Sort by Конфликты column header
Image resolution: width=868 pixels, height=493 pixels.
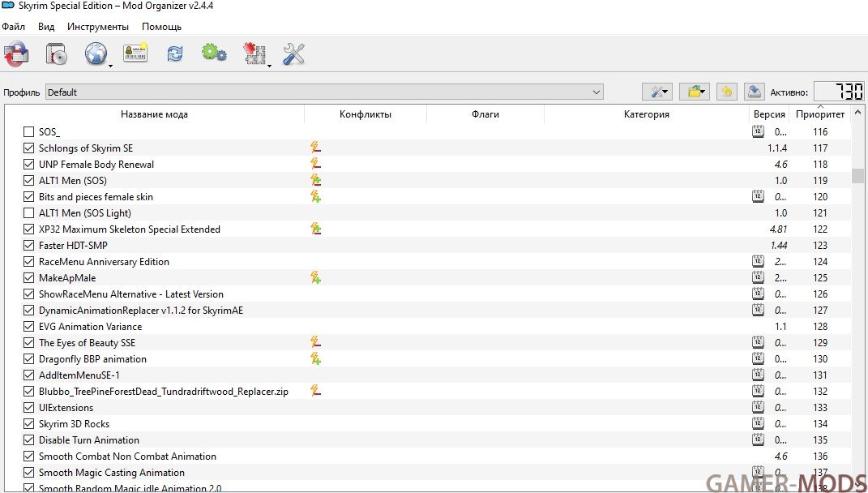[x=366, y=114]
